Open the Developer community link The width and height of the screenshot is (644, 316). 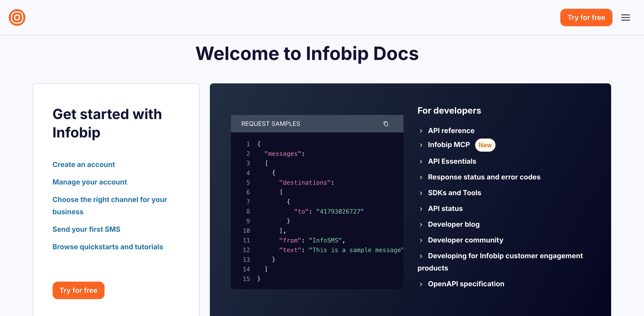(465, 240)
